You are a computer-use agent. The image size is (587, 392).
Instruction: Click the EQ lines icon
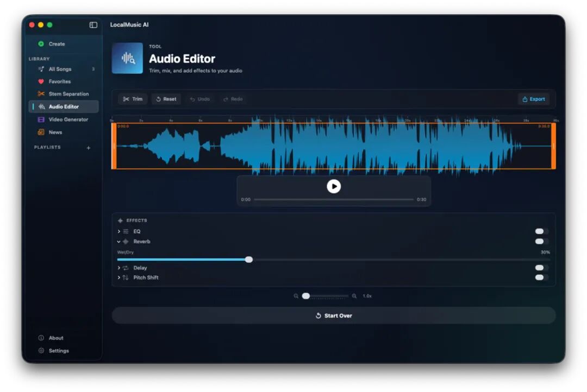(126, 231)
